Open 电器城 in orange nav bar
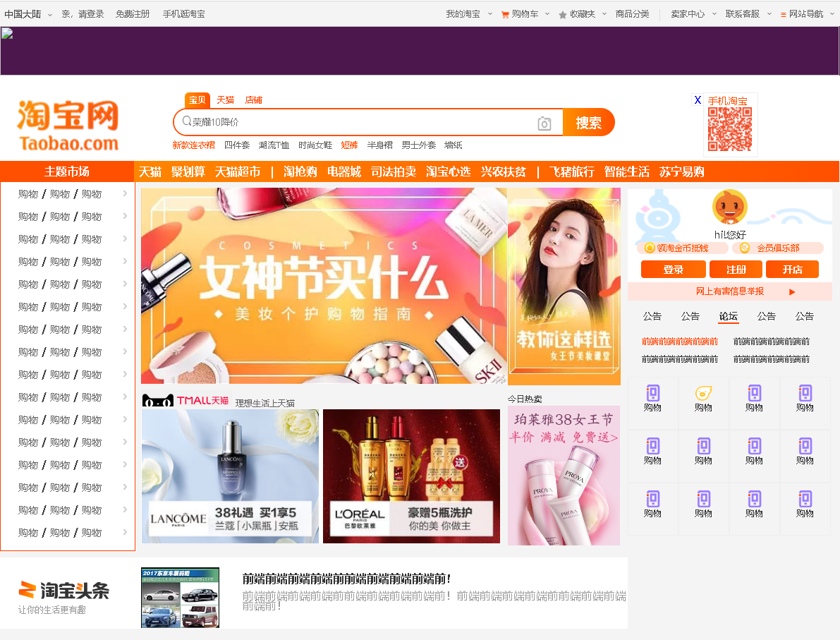The height and width of the screenshot is (640, 840). [344, 172]
